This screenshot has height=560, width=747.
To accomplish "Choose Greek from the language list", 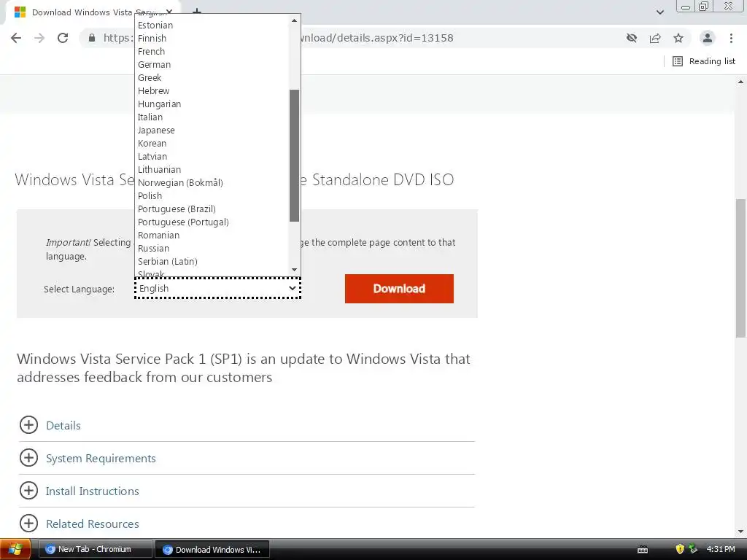I will click(212, 77).
